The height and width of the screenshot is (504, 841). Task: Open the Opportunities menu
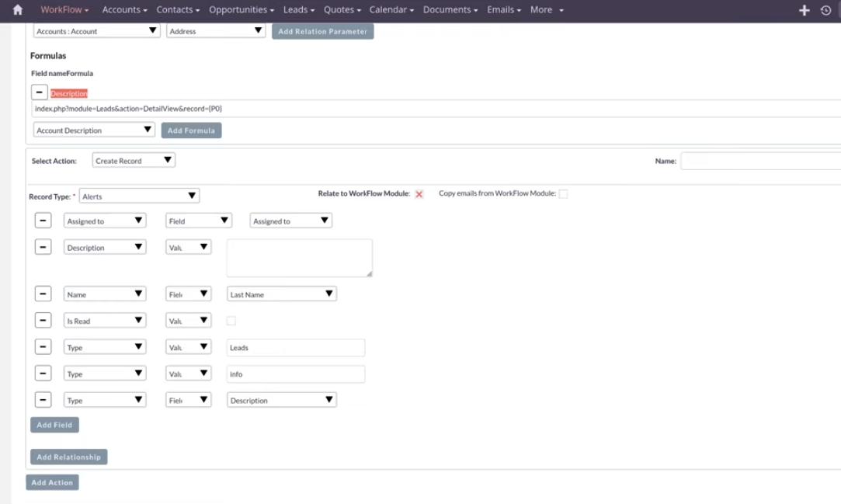(x=241, y=9)
